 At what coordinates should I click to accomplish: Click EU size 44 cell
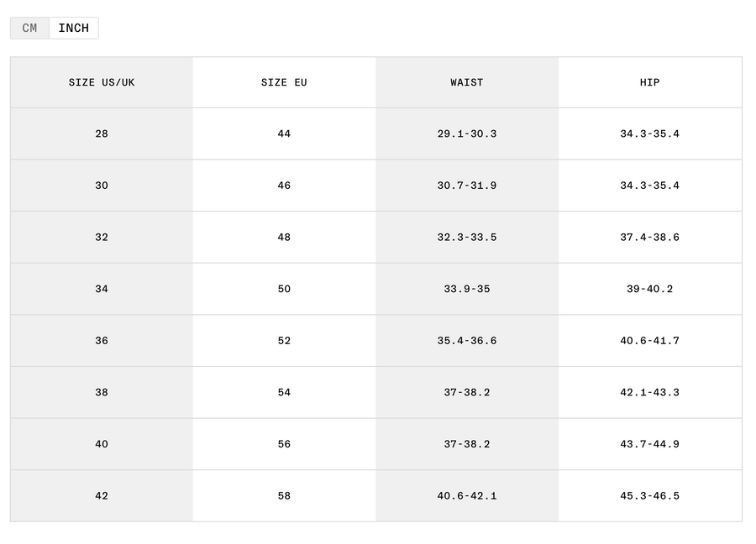click(285, 134)
